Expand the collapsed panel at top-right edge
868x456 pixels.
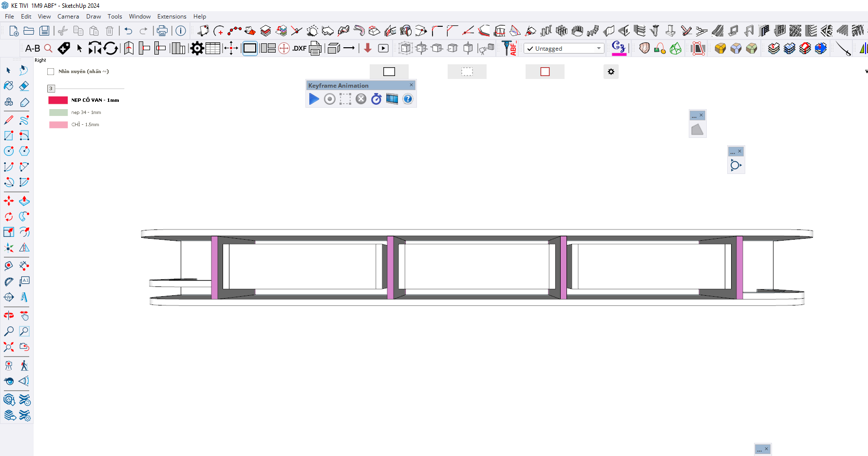pos(866,72)
